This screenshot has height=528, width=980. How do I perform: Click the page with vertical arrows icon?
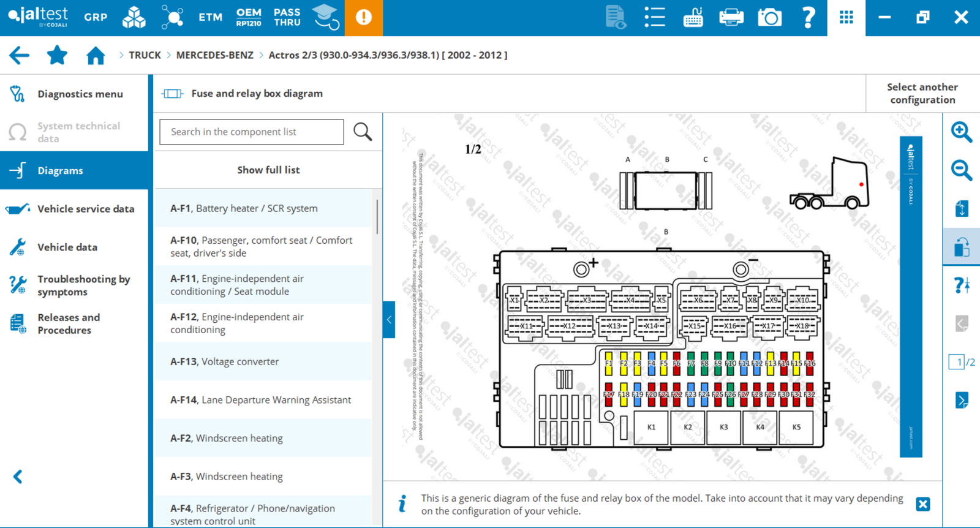(961, 208)
